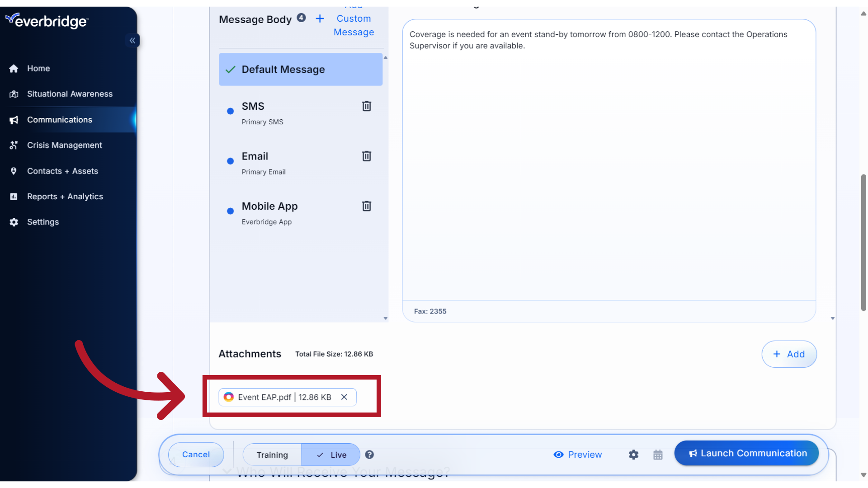Click the delete icon next to SMS

(367, 106)
